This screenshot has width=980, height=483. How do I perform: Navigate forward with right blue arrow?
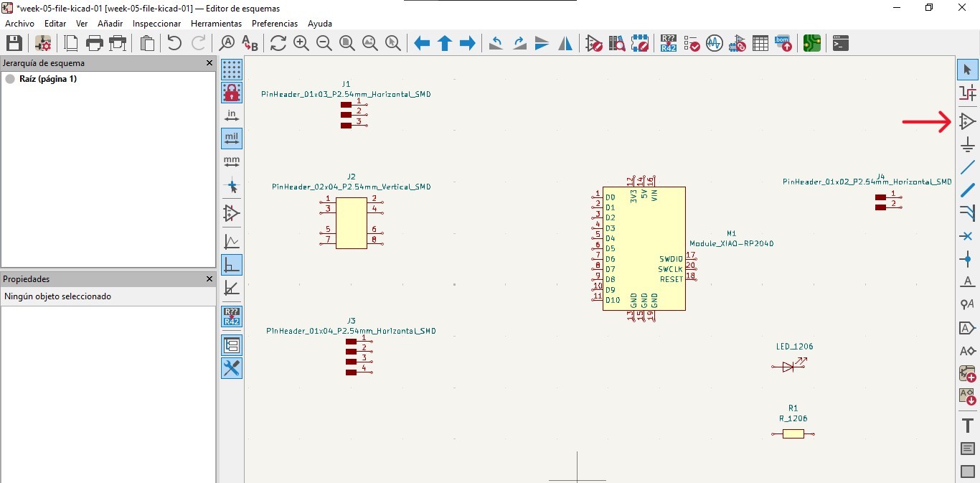pyautogui.click(x=468, y=43)
